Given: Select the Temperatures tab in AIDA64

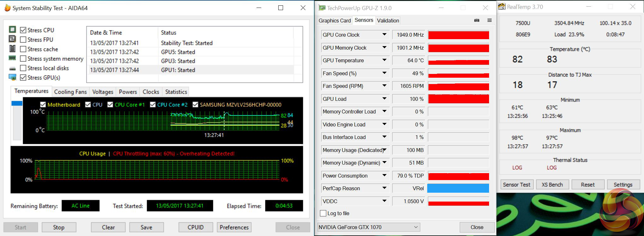Looking at the screenshot, I should pos(31,91).
